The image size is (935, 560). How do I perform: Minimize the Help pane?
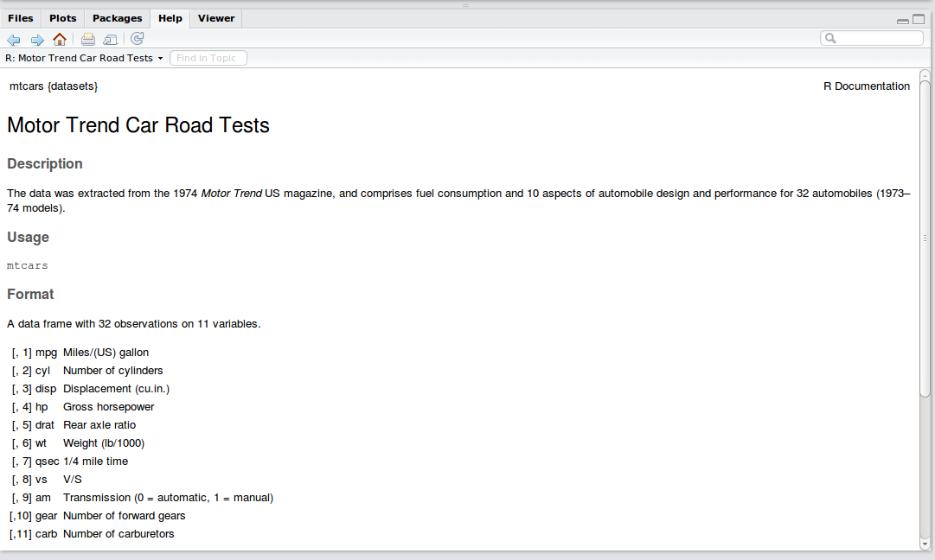[x=903, y=20]
